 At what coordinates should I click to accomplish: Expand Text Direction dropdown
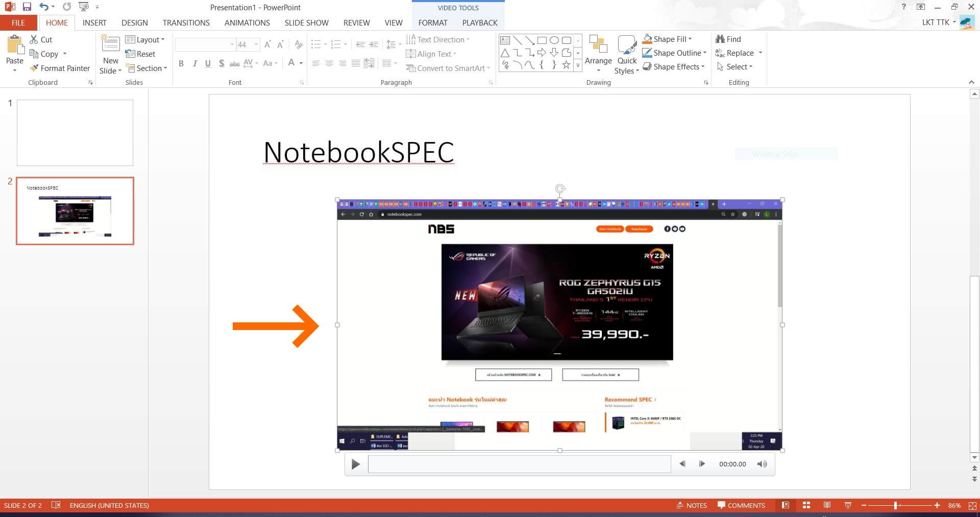(438, 39)
